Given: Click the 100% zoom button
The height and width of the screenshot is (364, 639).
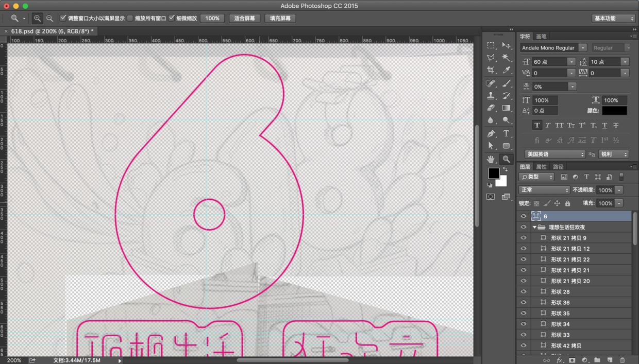Looking at the screenshot, I should tap(212, 18).
